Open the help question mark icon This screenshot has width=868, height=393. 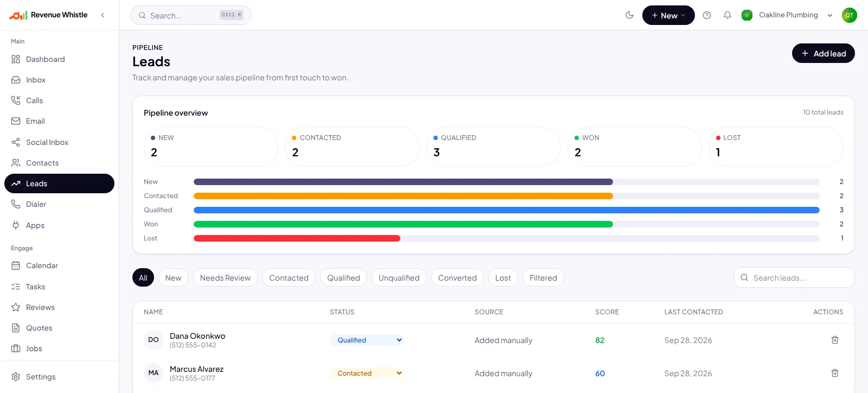click(x=707, y=15)
